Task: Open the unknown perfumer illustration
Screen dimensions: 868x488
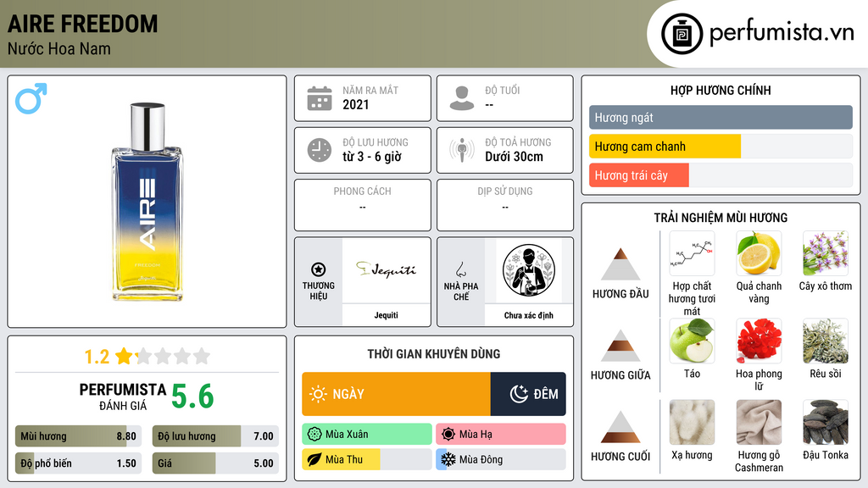Action: coord(529,270)
